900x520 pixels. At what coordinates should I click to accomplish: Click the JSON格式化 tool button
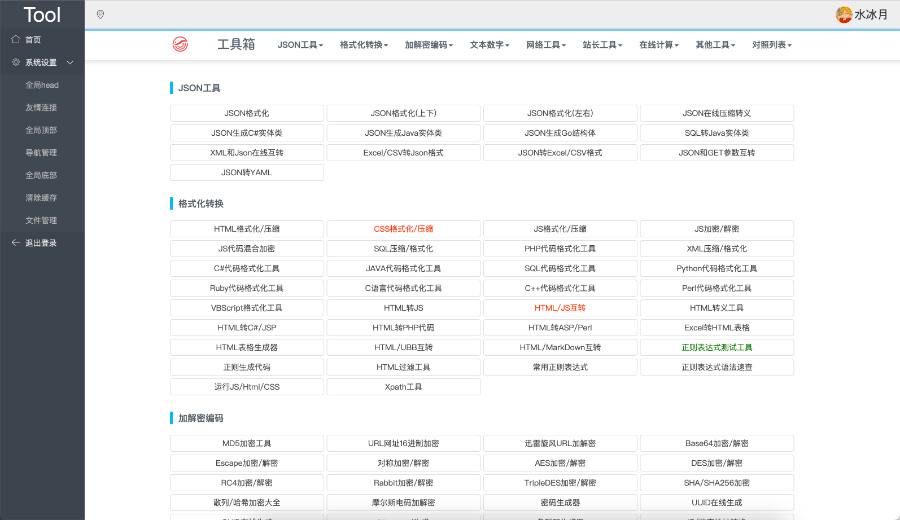pyautogui.click(x=247, y=113)
